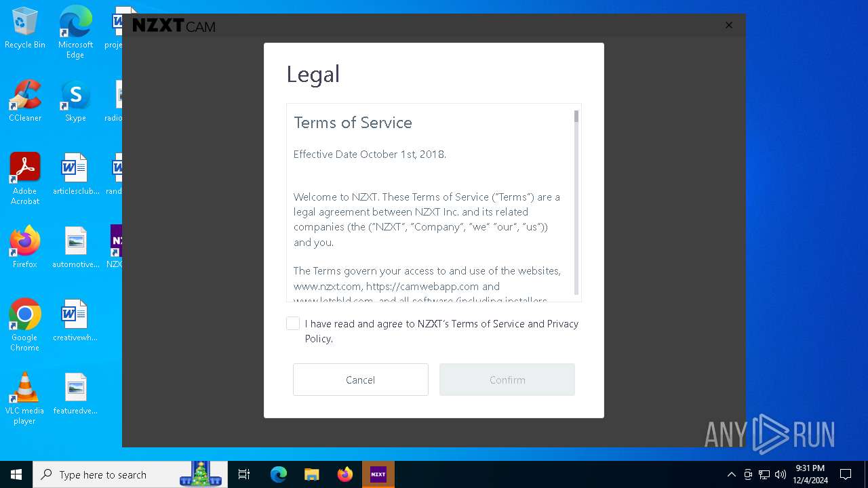868x488 pixels.
Task: Click the NZXT CAM logo in title bar
Action: tap(174, 26)
